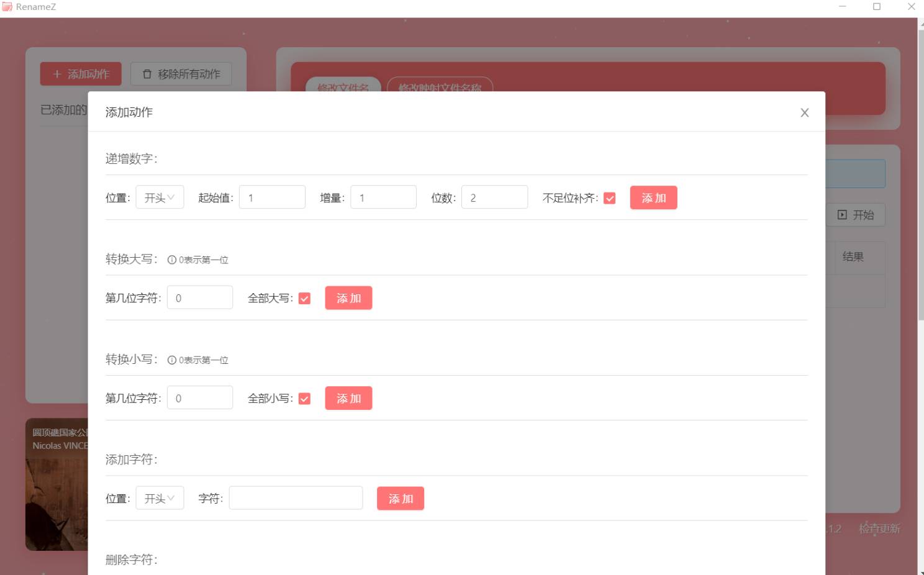Click the 起始值 input field

(272, 197)
